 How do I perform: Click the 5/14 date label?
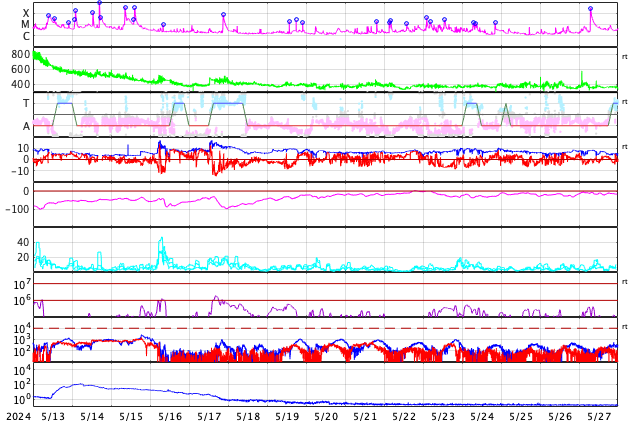92,417
